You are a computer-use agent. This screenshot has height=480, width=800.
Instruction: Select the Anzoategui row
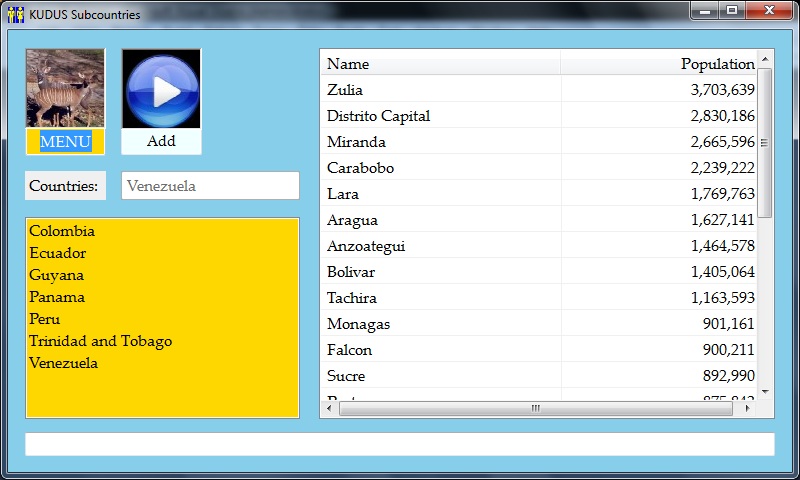pyautogui.click(x=539, y=246)
